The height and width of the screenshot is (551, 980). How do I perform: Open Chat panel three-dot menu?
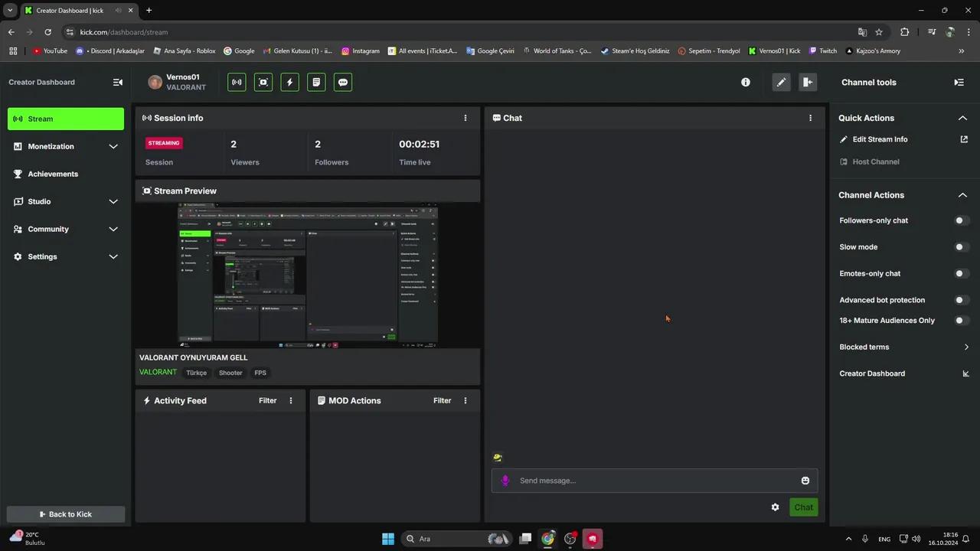[811, 118]
